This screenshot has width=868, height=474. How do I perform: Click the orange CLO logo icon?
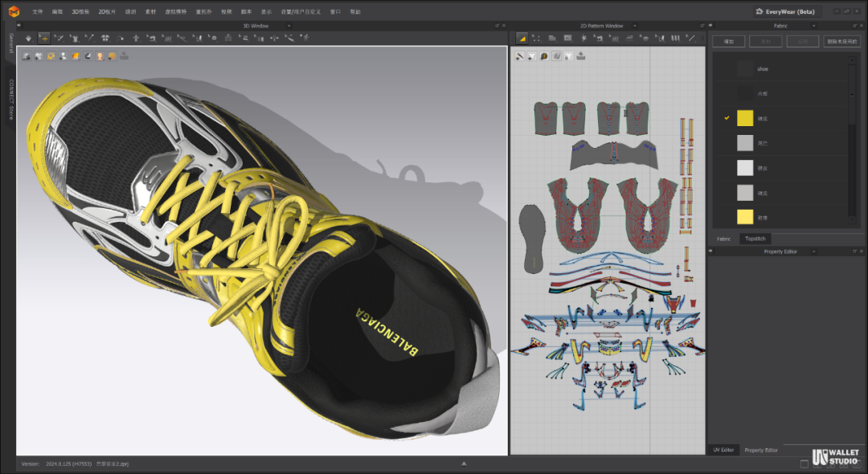[x=14, y=11]
